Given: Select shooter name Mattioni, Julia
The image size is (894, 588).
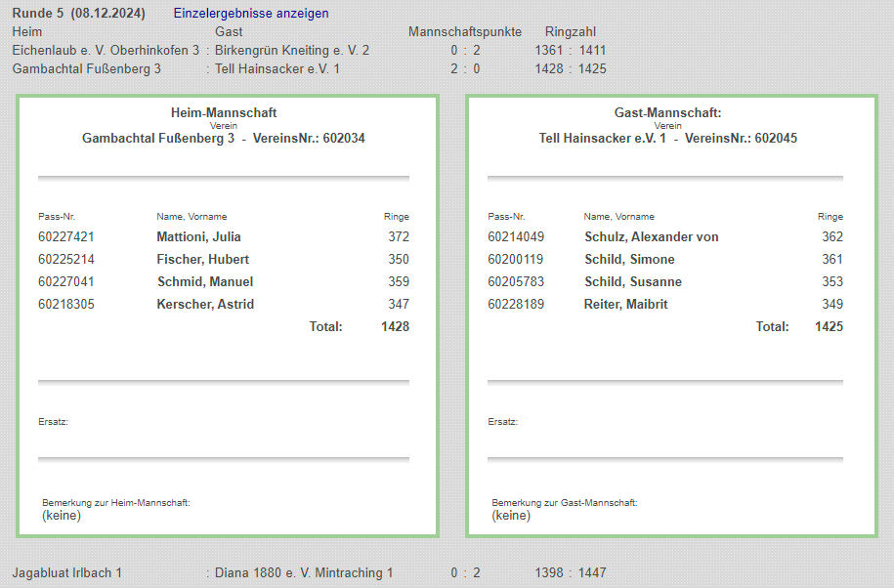Looking at the screenshot, I should point(198,236).
